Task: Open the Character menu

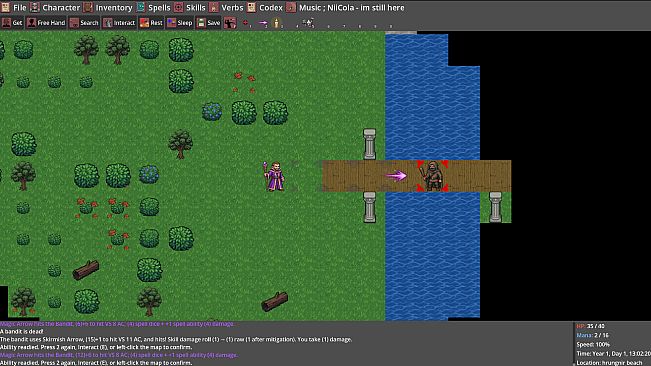Action: click(x=56, y=7)
